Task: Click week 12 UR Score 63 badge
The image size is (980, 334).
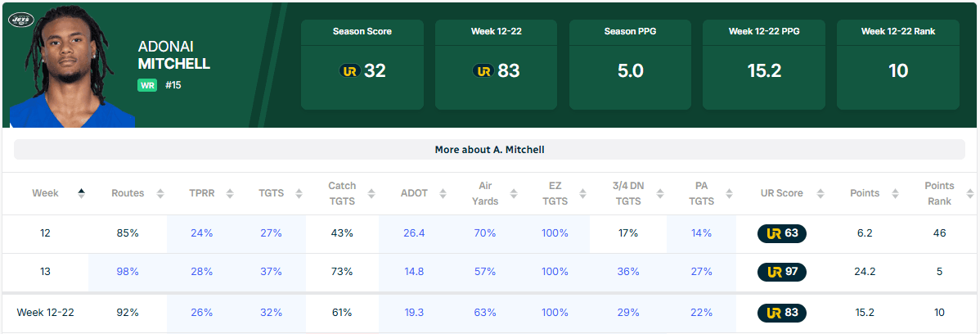Action: pos(782,233)
